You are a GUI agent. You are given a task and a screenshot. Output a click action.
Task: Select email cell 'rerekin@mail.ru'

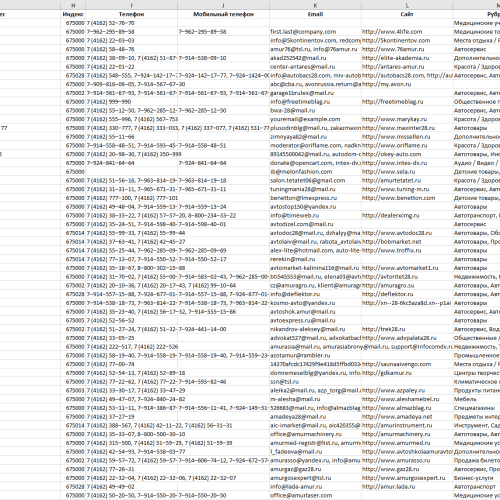pos(315,259)
